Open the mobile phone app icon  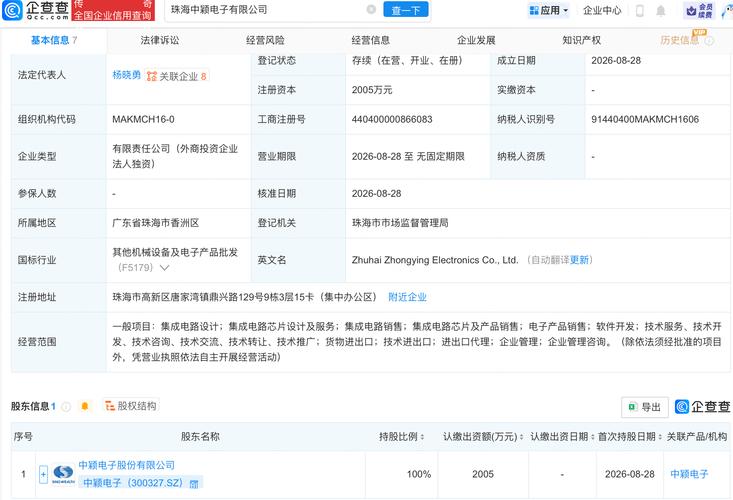pos(640,10)
